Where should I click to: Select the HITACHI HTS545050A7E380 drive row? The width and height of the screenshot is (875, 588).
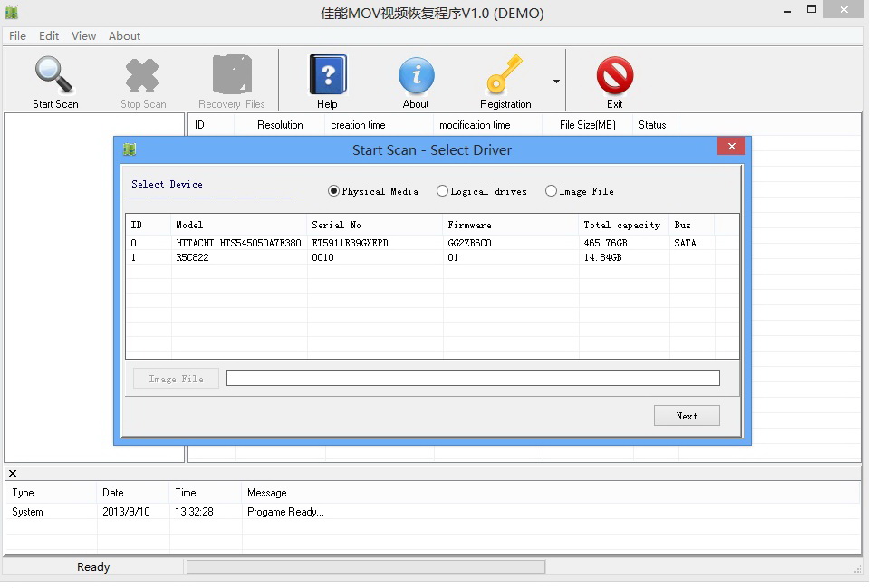pyautogui.click(x=238, y=243)
